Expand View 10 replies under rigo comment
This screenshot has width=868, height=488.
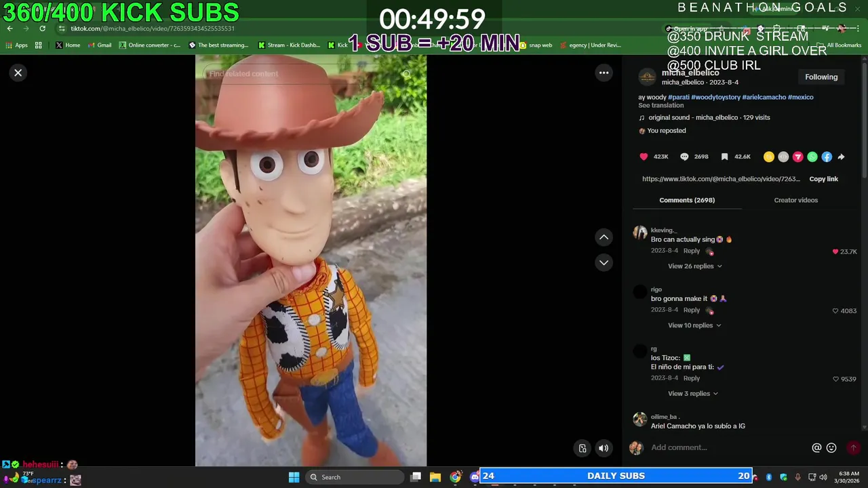coord(694,325)
